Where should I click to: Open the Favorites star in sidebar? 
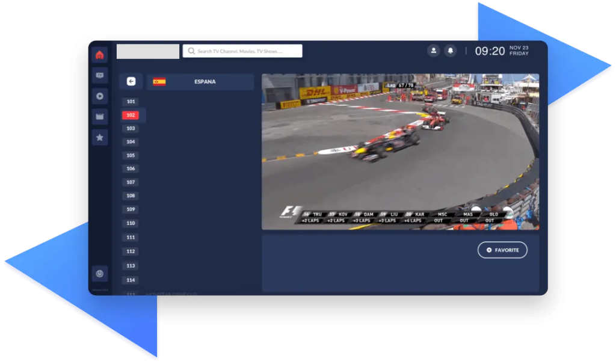(100, 137)
